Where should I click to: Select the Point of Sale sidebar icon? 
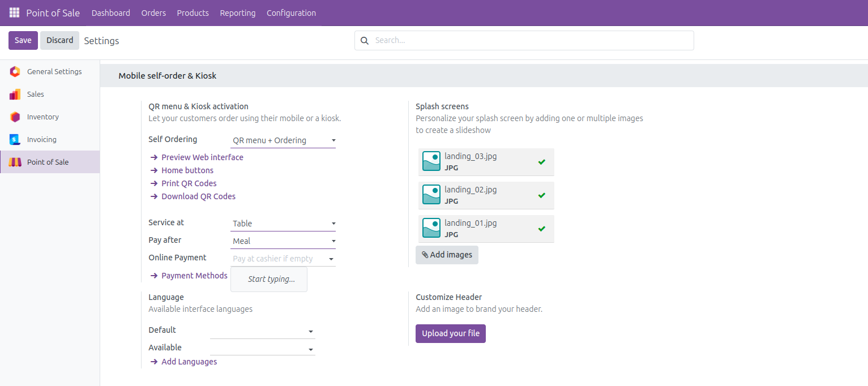tap(15, 162)
